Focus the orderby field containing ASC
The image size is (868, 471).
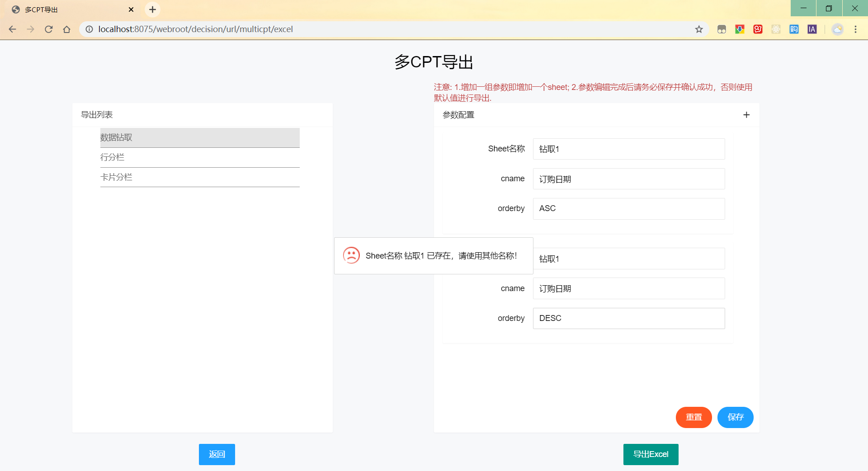pos(629,209)
